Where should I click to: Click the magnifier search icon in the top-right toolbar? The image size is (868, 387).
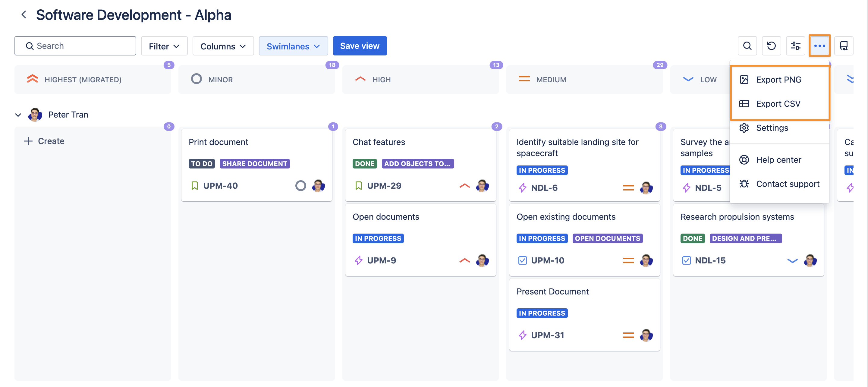tap(747, 46)
